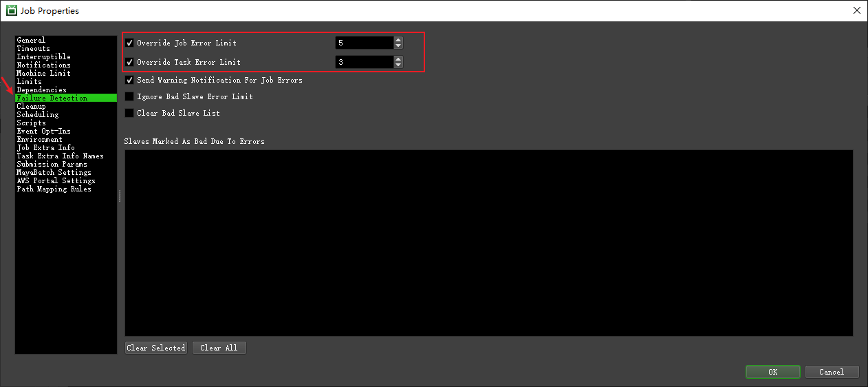Enable Ignore Bad Slave Error Limit
The width and height of the screenshot is (868, 387).
coord(129,97)
